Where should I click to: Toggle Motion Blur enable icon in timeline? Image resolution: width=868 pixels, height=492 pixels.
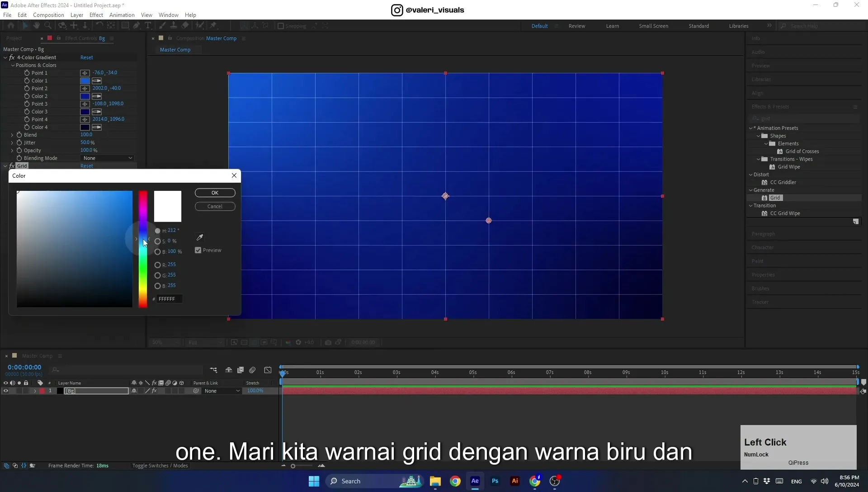(x=253, y=370)
